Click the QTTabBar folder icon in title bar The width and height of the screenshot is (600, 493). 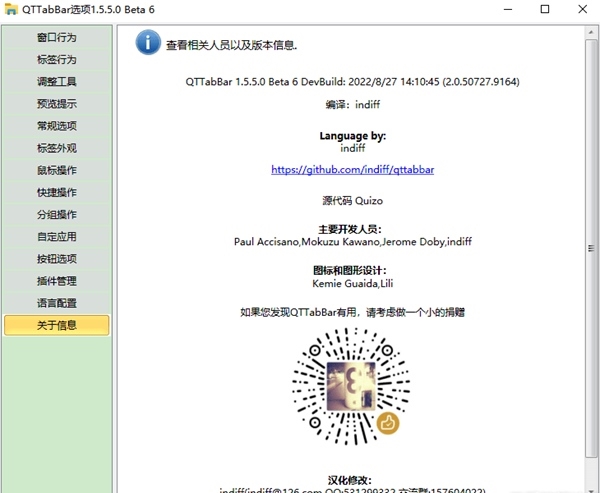11,9
